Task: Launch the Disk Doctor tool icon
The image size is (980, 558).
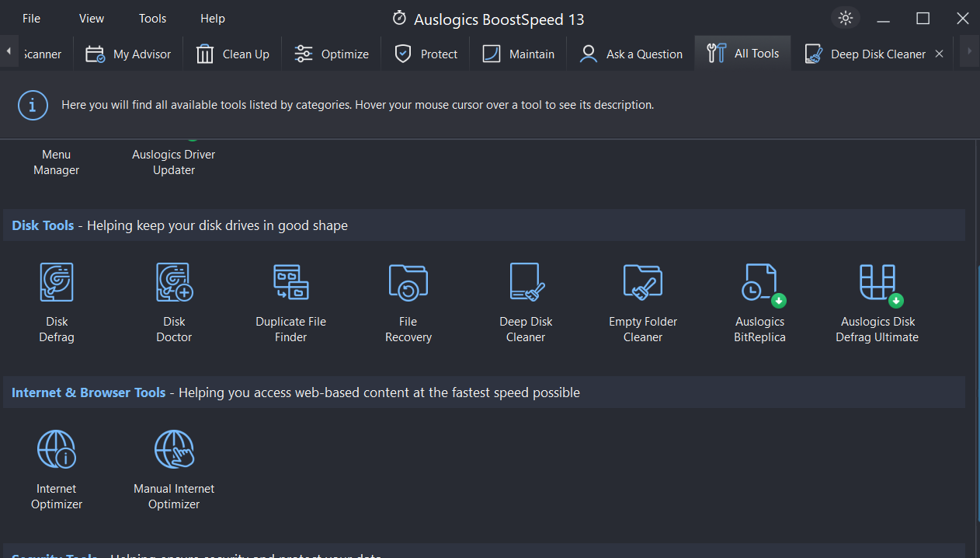Action: tap(174, 282)
